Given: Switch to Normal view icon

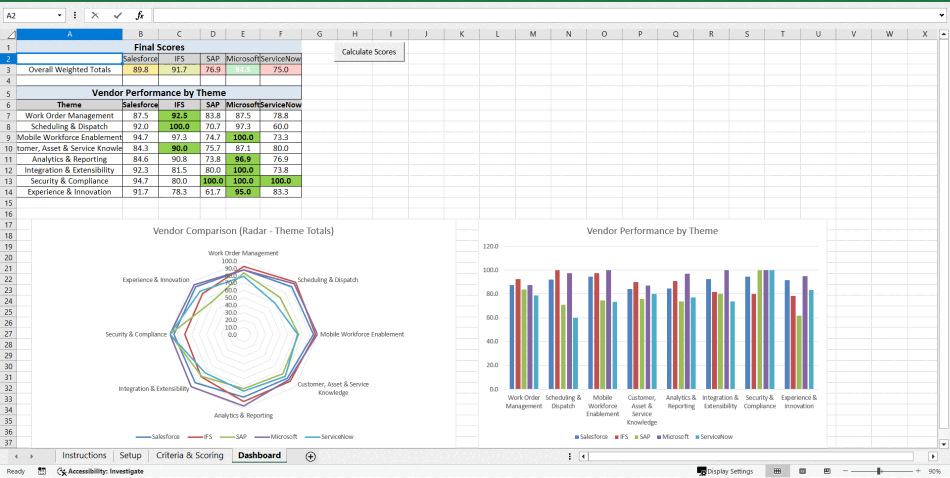Looking at the screenshot, I should tap(778, 471).
